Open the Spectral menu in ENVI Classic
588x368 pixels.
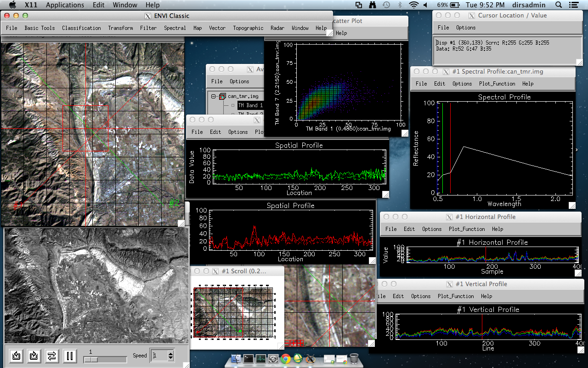(x=175, y=28)
